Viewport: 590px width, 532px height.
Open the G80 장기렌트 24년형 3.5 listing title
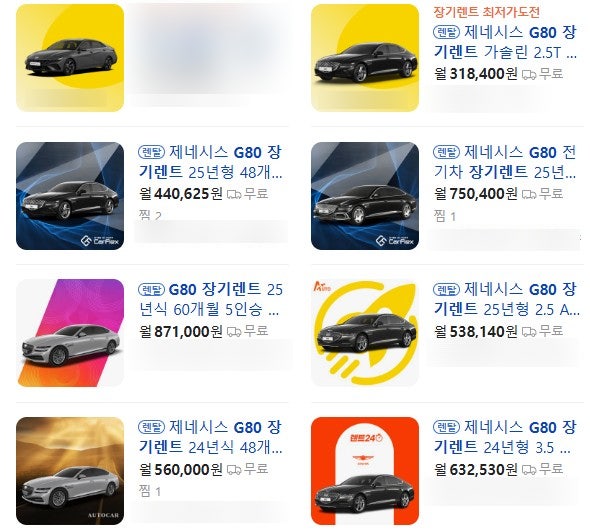tap(505, 437)
